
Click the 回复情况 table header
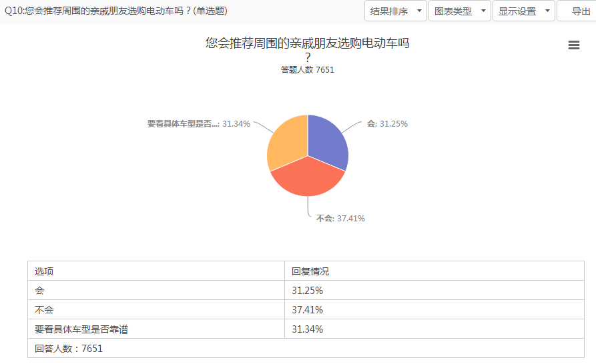[434, 271]
